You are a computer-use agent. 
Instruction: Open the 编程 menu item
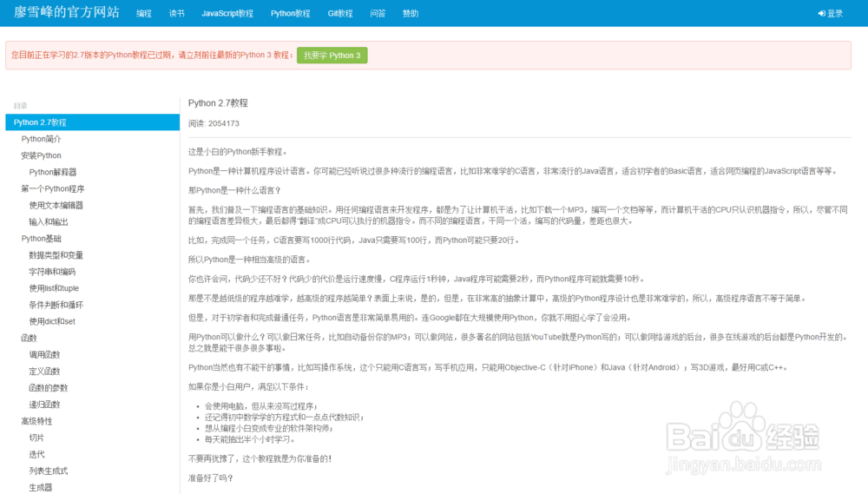coord(144,13)
